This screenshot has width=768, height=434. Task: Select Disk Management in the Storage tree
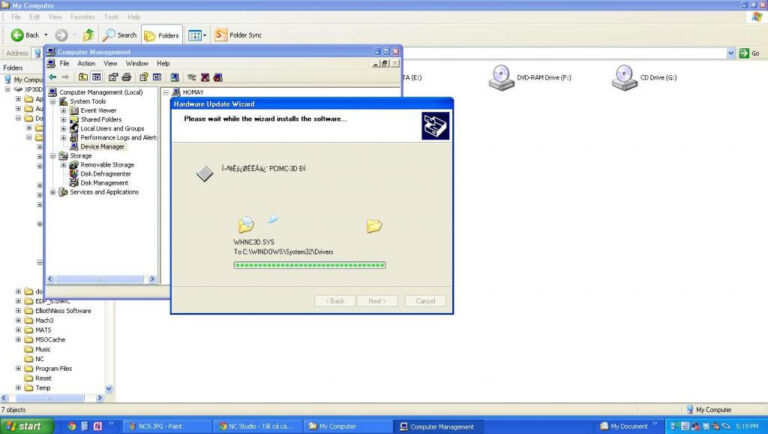pos(103,183)
